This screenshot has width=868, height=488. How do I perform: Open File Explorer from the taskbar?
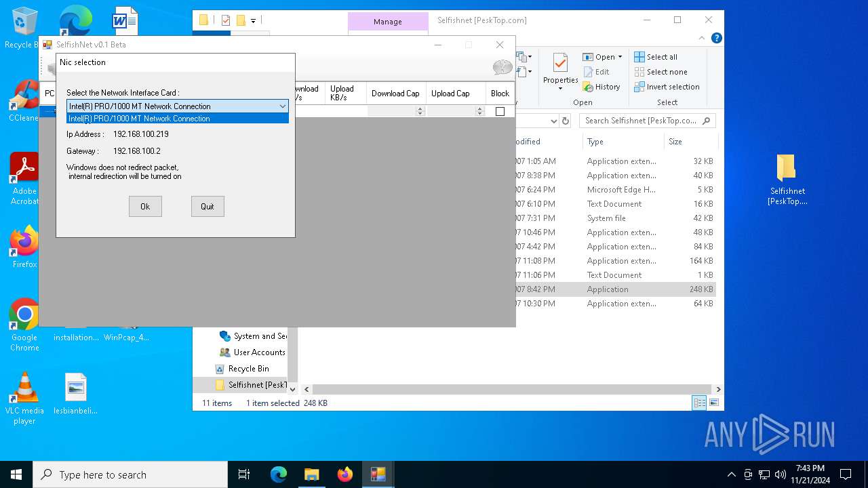point(311,474)
